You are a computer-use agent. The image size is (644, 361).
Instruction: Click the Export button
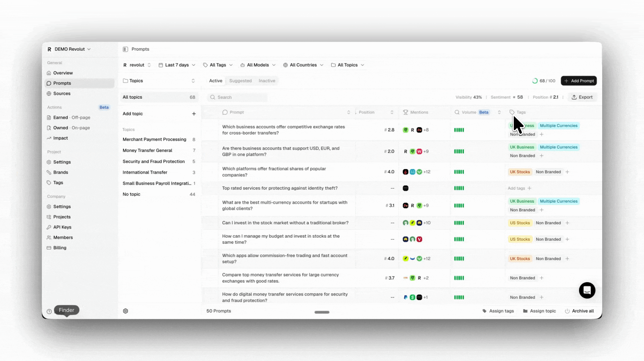[582, 97]
